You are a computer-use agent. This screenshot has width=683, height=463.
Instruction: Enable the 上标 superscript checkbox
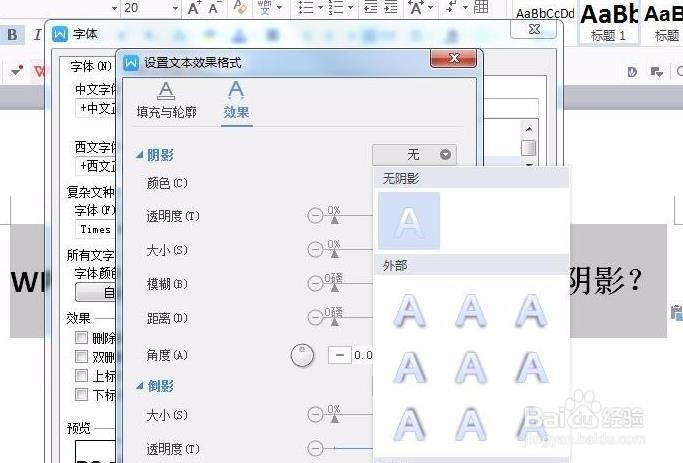click(81, 375)
